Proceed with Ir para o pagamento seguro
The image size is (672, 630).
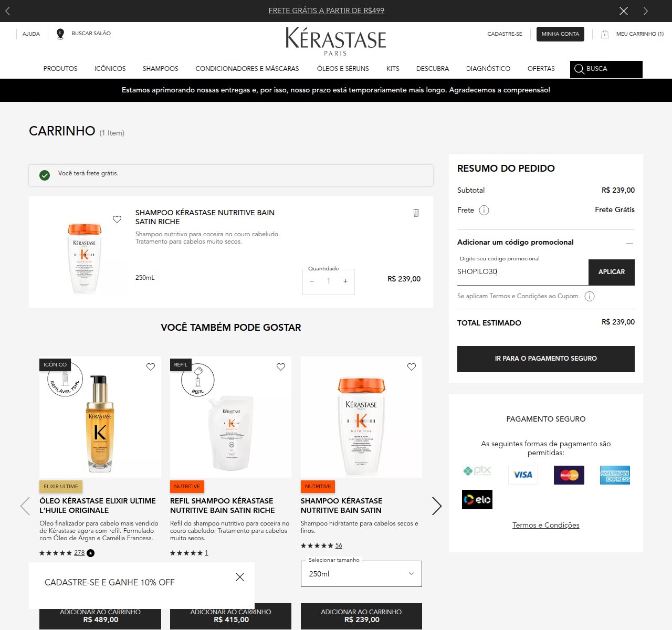tap(546, 359)
